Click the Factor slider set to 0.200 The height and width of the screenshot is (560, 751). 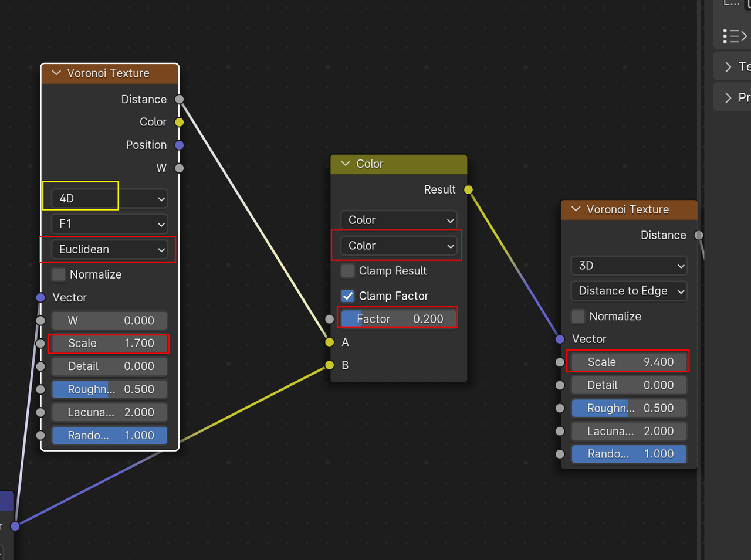click(x=398, y=319)
